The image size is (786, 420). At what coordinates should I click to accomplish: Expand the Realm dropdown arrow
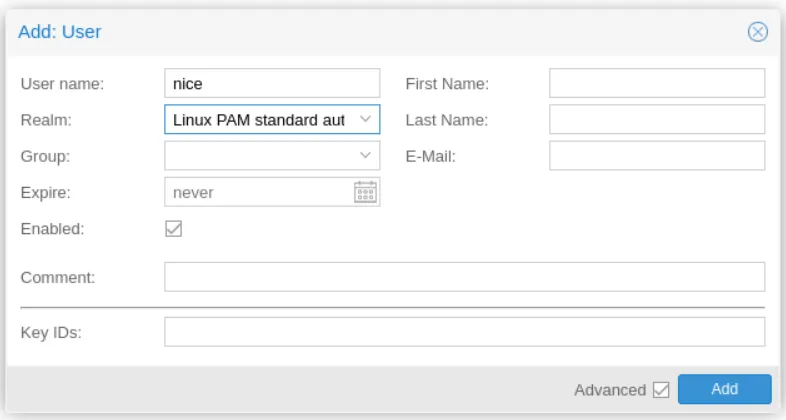(365, 120)
